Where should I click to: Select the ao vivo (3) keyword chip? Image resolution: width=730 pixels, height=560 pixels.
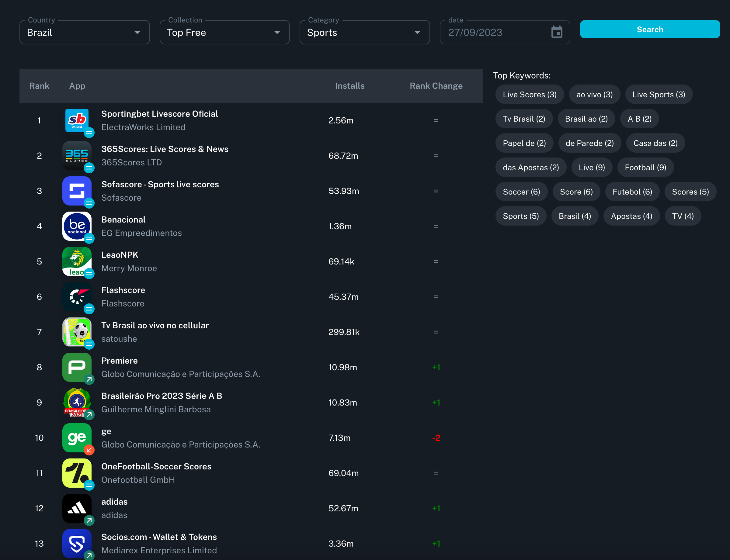(x=594, y=95)
